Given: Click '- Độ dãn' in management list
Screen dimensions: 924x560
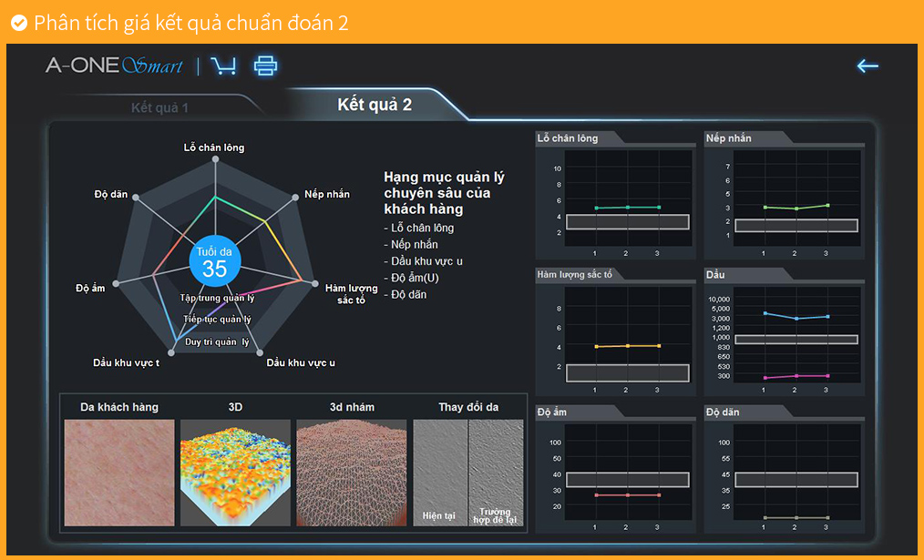Looking at the screenshot, I should tap(405, 294).
